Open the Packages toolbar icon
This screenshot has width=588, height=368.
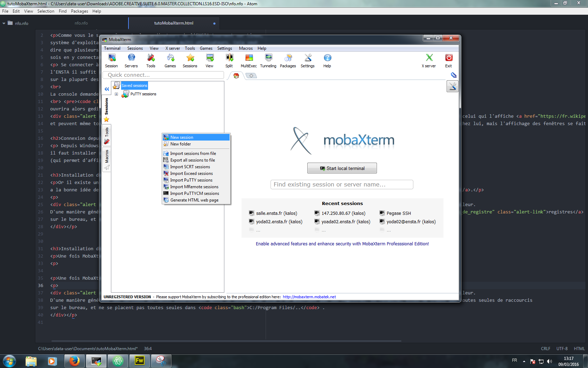tap(288, 61)
